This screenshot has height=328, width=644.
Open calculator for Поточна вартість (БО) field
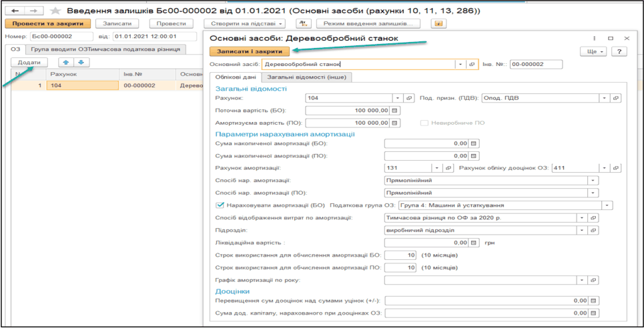click(395, 111)
